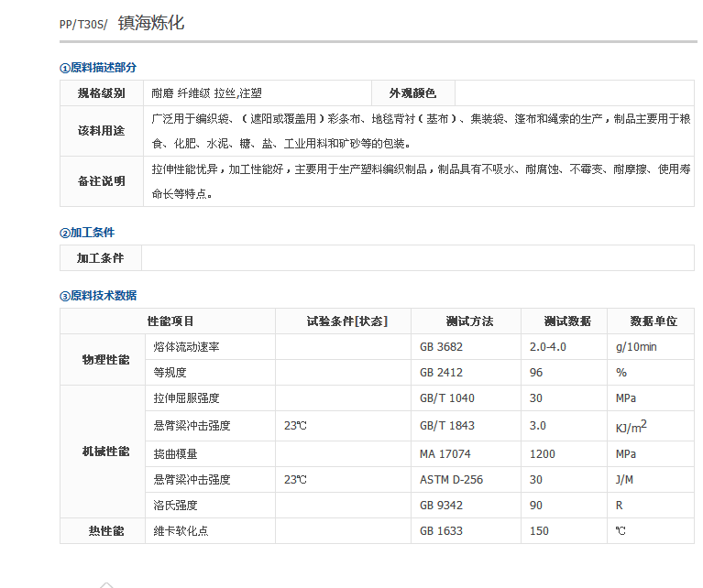Click the PP/T30S/ grade label
The image size is (703, 588).
tap(83, 25)
